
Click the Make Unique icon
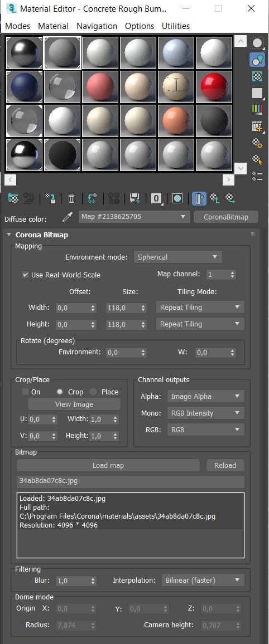pyautogui.click(x=113, y=199)
